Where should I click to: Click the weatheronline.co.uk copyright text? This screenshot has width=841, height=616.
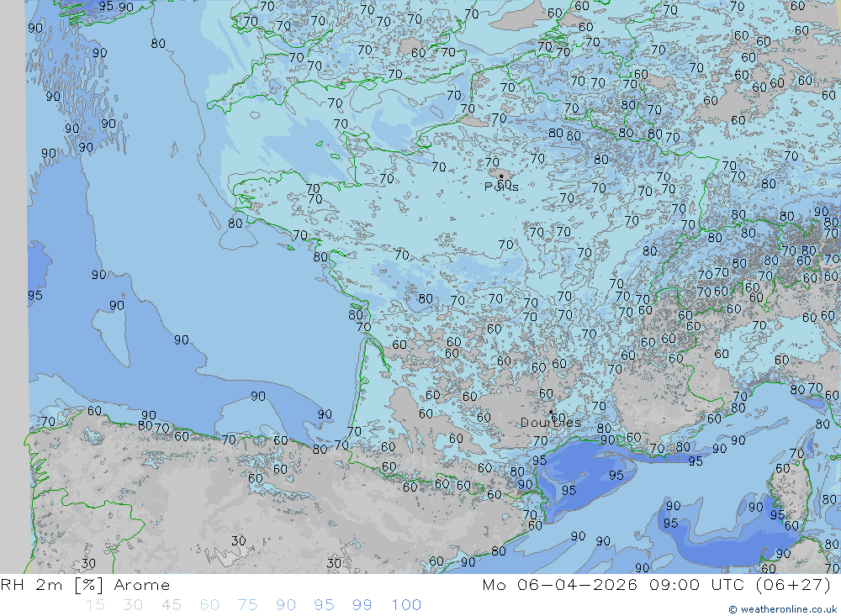[x=782, y=609]
